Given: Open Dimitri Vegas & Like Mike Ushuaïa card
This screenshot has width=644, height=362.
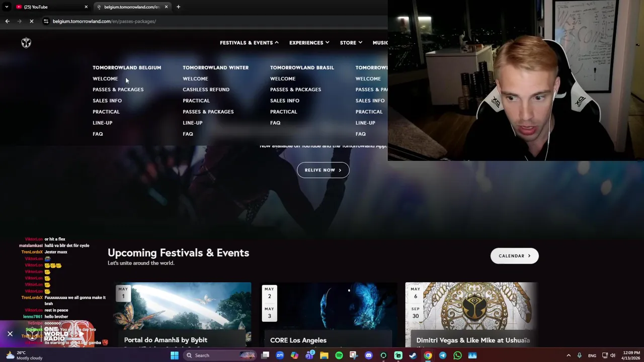Looking at the screenshot, I should point(472,315).
